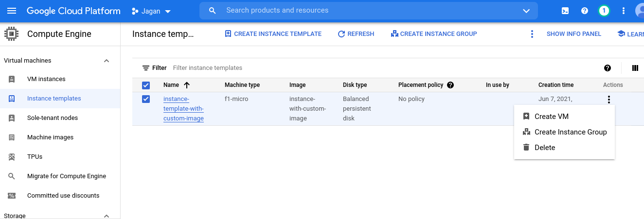Click the Learn button
The image size is (644, 219).
click(630, 34)
